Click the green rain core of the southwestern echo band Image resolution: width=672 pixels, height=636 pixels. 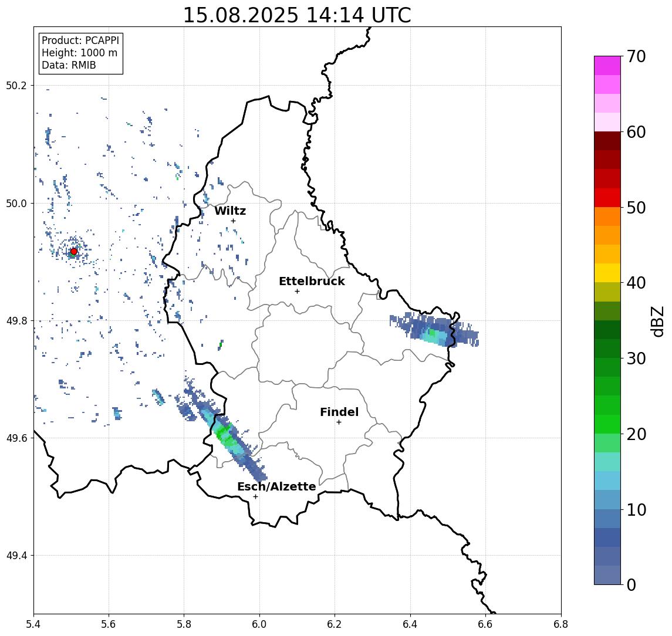click(x=225, y=435)
